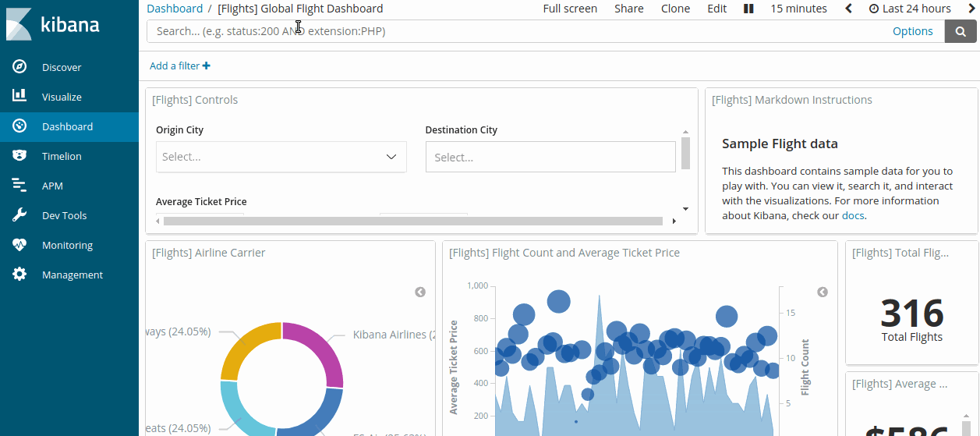Click the APM lines icon

(19, 186)
